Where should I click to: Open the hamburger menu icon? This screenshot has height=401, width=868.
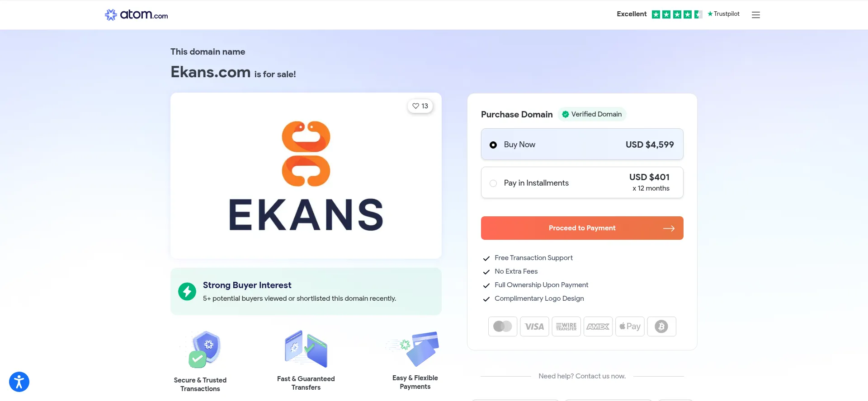[x=756, y=15]
